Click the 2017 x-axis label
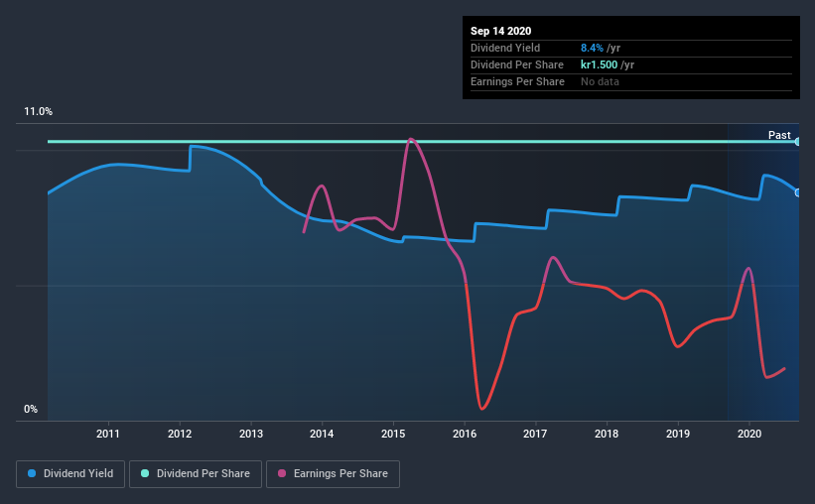The image size is (815, 504). [535, 434]
